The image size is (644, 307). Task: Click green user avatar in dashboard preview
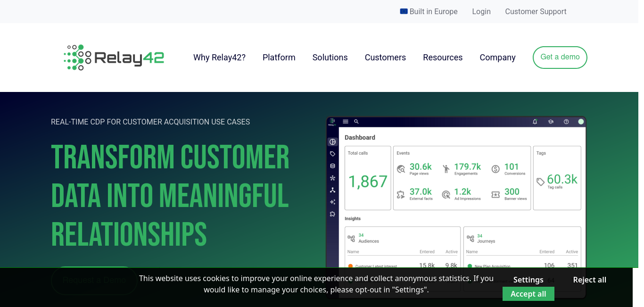tap(581, 122)
